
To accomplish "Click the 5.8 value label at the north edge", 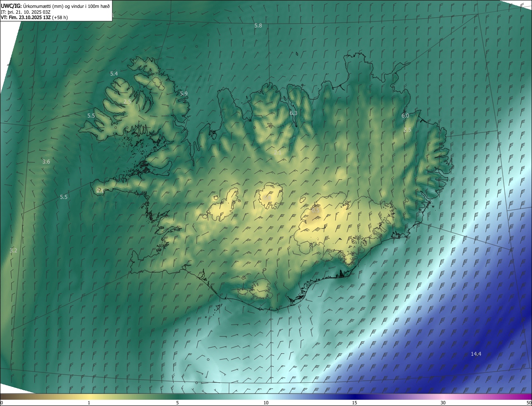I will pos(258,26).
